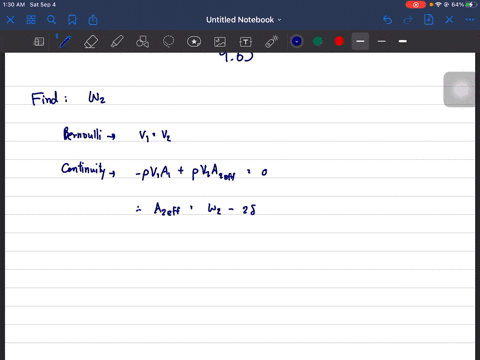480x360 pixels.
Task: Open the share and export menu
Action: click(93, 20)
